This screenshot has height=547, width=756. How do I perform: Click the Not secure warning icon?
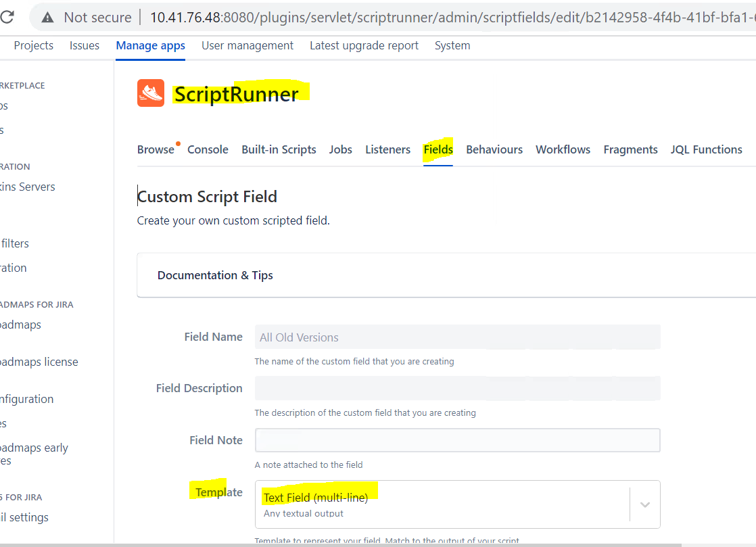(x=47, y=18)
